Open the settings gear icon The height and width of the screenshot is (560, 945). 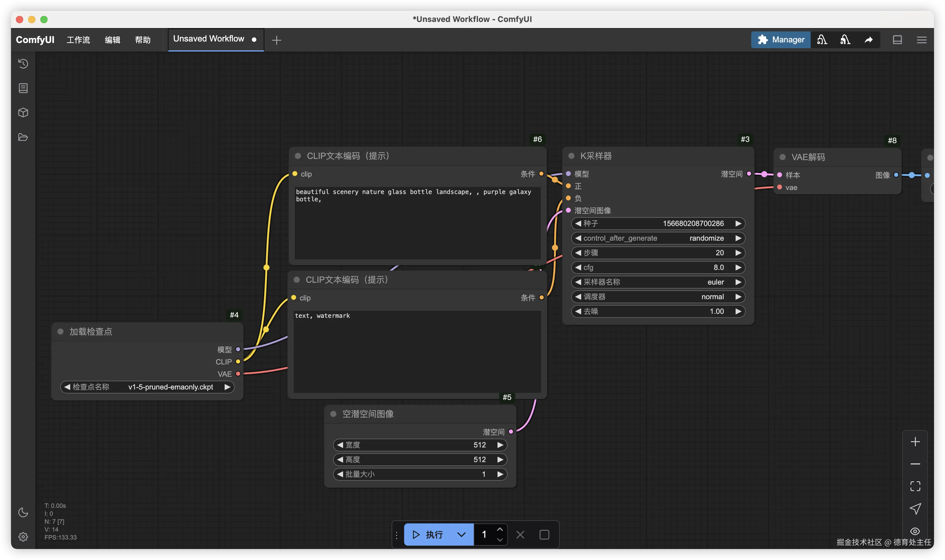tap(23, 537)
